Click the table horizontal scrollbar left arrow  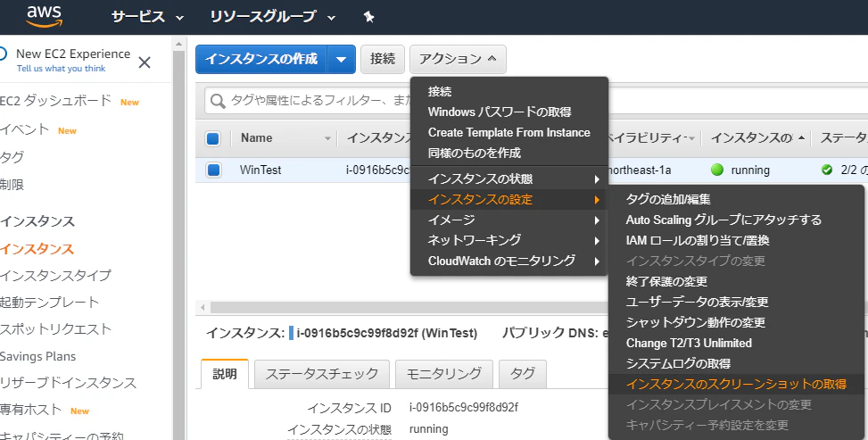click(x=203, y=307)
